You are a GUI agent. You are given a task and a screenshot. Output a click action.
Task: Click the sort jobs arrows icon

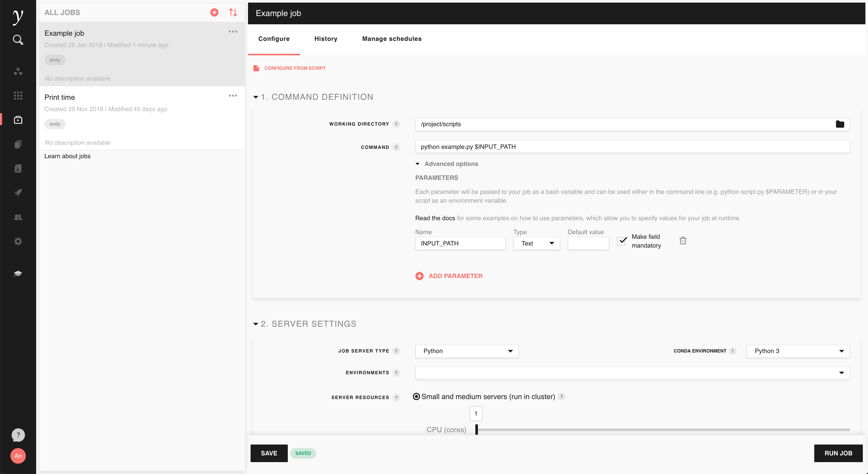[x=233, y=12]
